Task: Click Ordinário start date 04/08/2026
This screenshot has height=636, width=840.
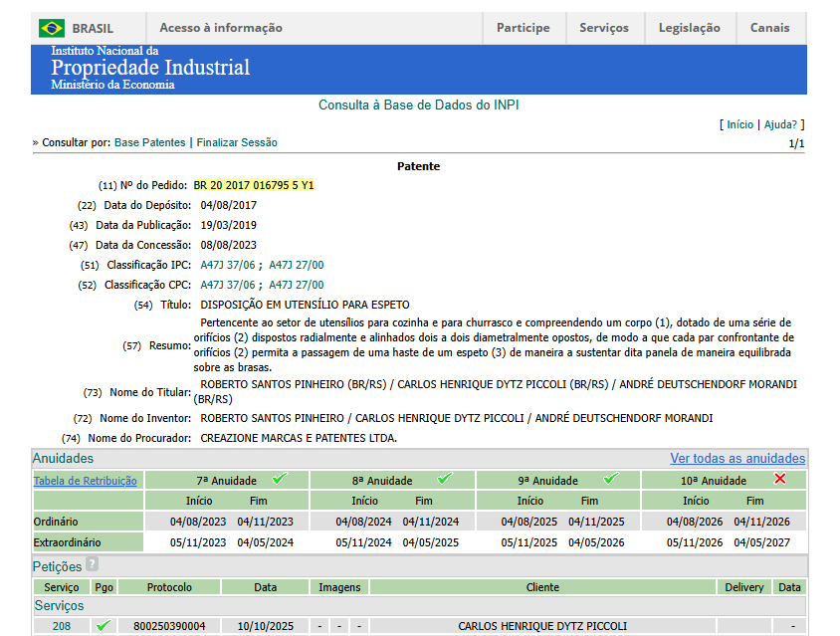Action: tap(695, 522)
